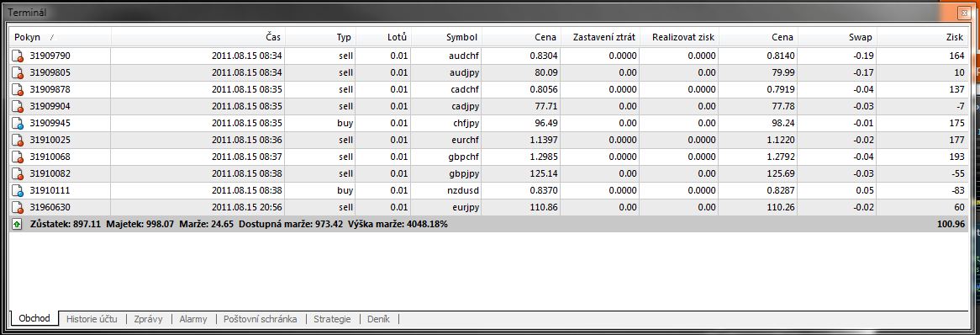Click swap value -0.19
This screenshot has width=980, height=335.
[x=862, y=56]
